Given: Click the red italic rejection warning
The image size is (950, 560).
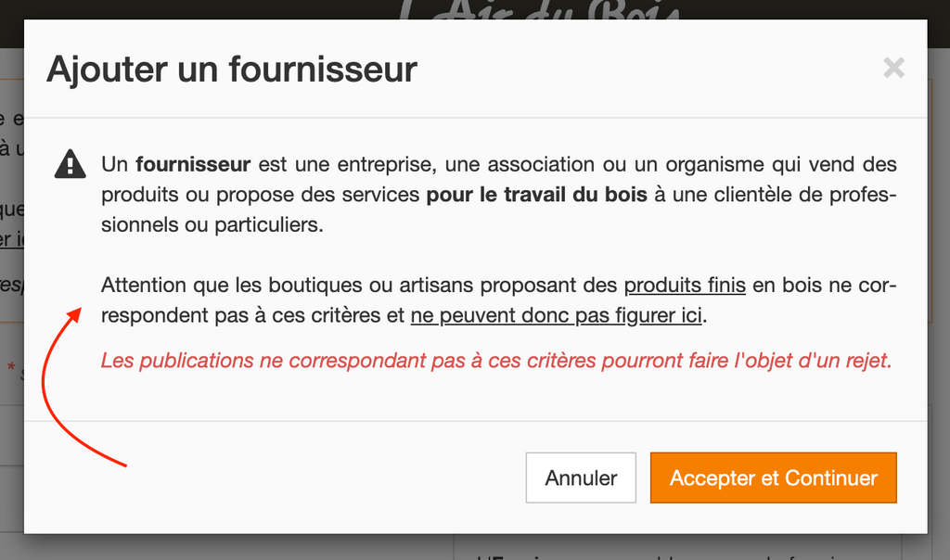Looking at the screenshot, I should tap(496, 361).
